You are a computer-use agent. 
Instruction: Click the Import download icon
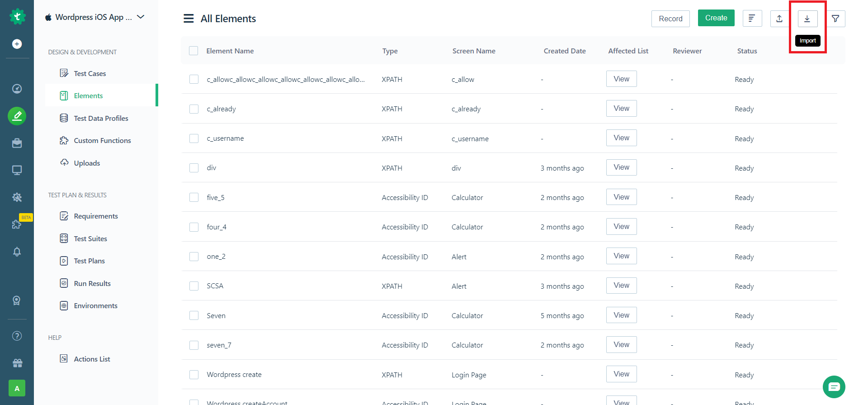click(807, 19)
